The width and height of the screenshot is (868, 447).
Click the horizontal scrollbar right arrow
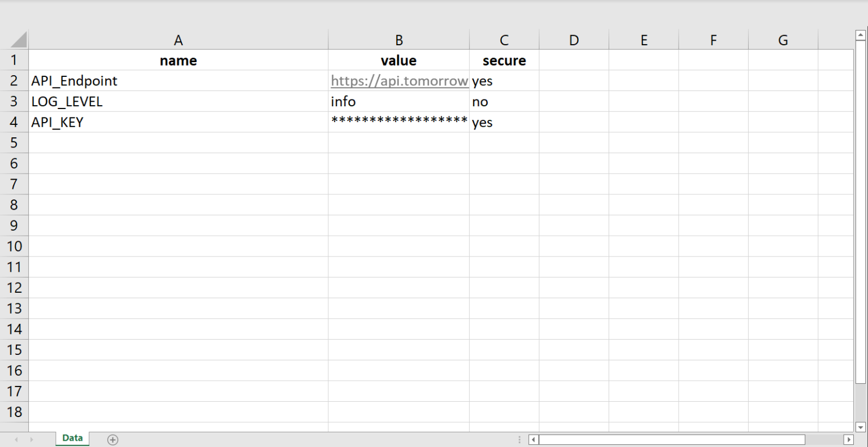(x=848, y=440)
